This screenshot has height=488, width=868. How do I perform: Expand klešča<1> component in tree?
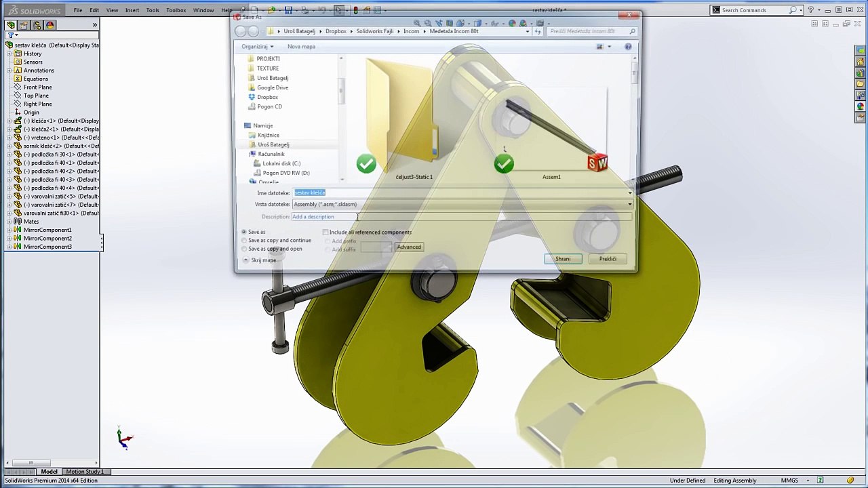click(9, 121)
